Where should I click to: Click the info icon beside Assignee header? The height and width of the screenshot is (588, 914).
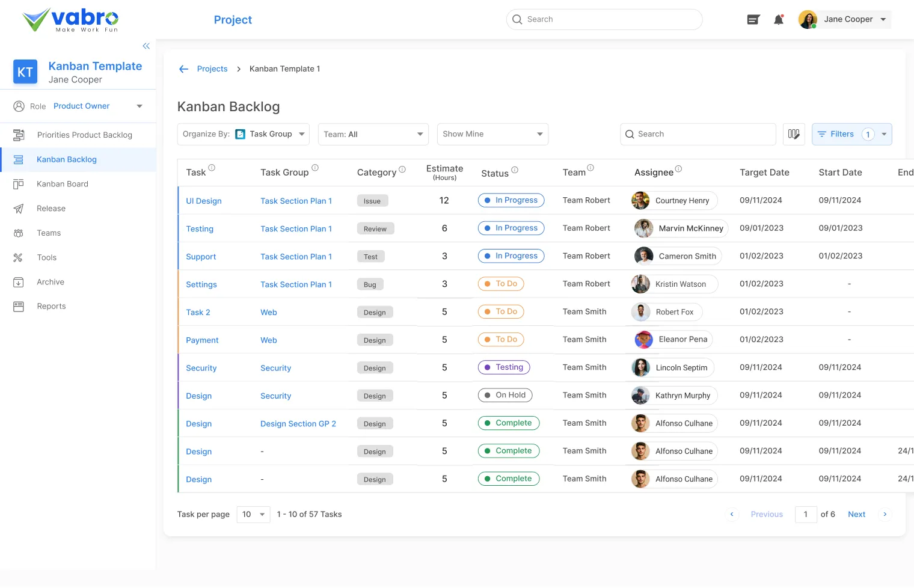click(678, 169)
